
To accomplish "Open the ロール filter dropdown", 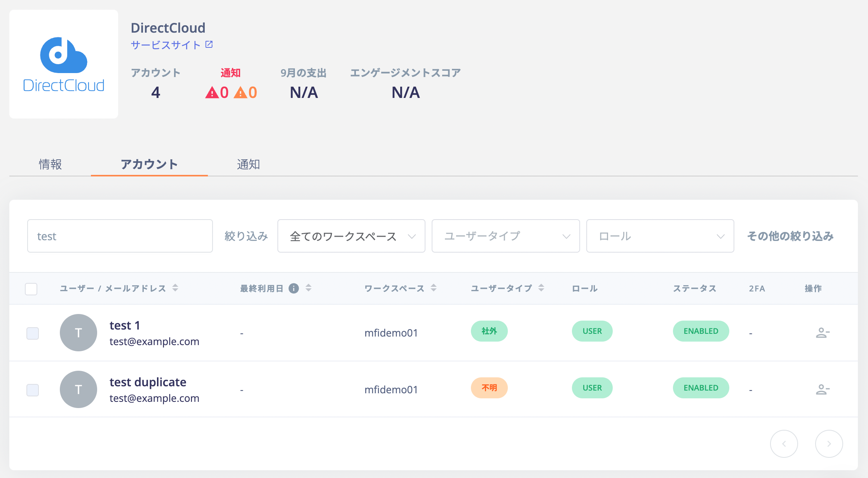I will [x=659, y=236].
